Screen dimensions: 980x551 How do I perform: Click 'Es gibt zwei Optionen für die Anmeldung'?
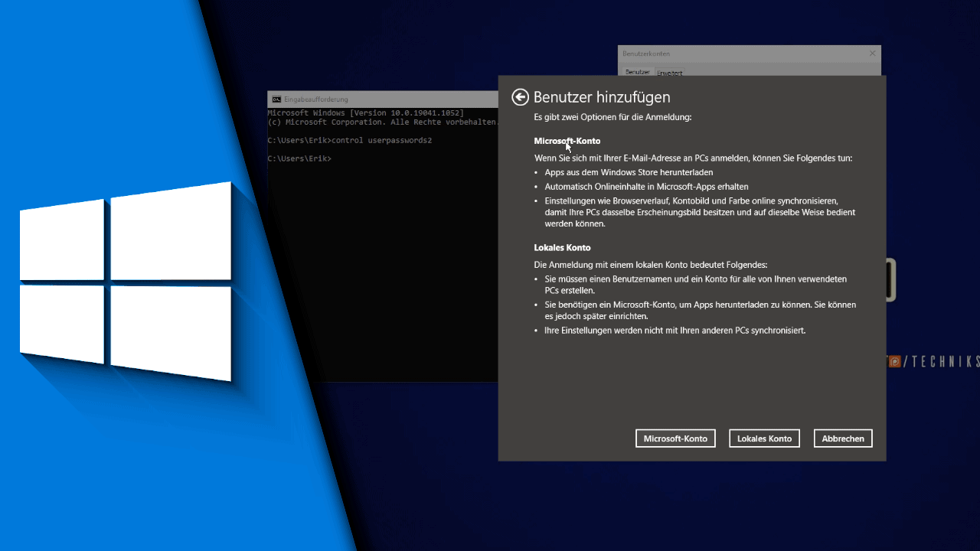pos(612,117)
